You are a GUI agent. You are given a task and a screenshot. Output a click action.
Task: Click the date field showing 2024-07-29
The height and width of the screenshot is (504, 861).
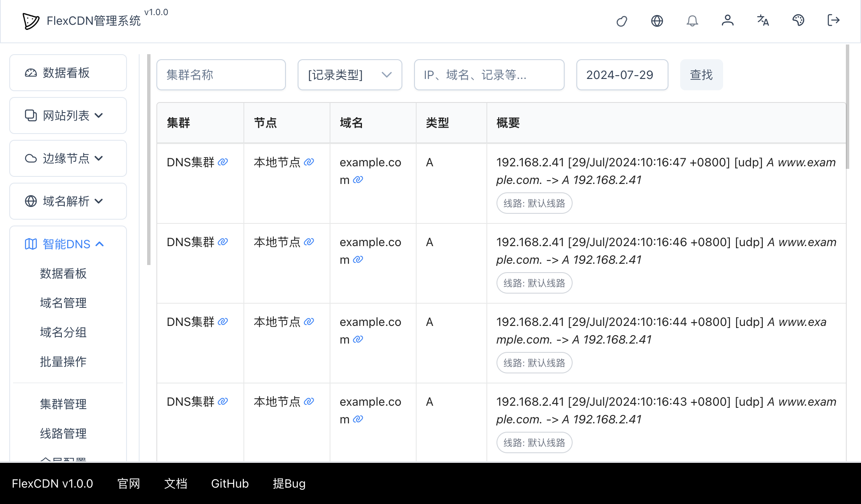[622, 75]
